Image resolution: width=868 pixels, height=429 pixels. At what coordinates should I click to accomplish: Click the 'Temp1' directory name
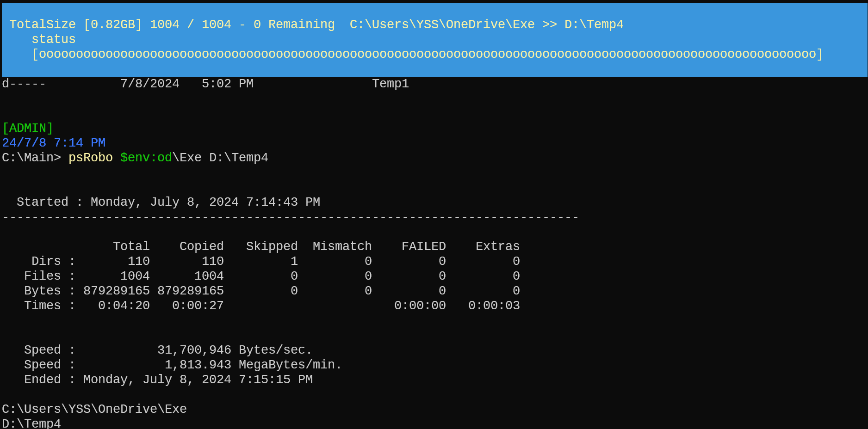click(x=391, y=84)
